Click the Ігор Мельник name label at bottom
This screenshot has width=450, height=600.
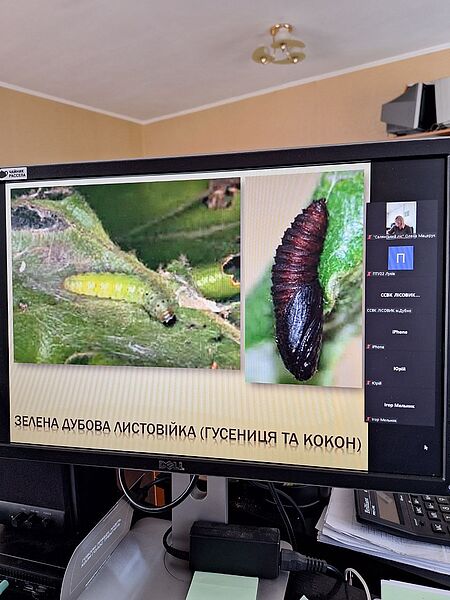click(384, 420)
